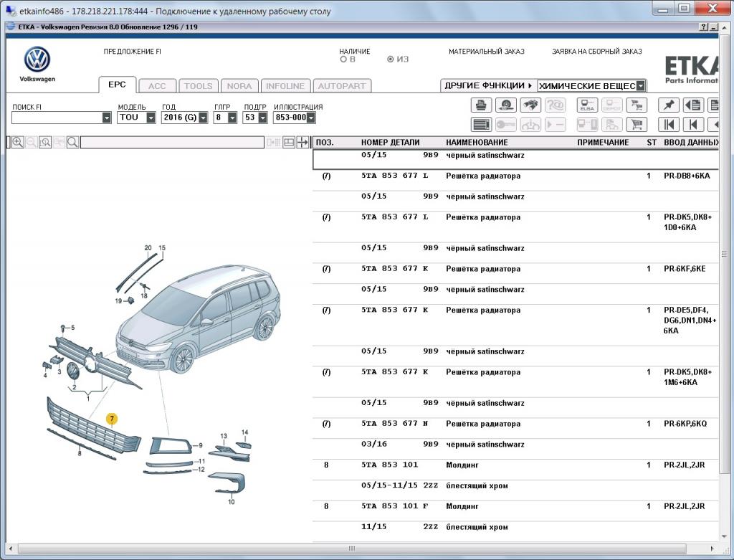Click the ПРИМЕЧАНИЕ column header
Viewport: 734px width, 560px height.
click(603, 143)
